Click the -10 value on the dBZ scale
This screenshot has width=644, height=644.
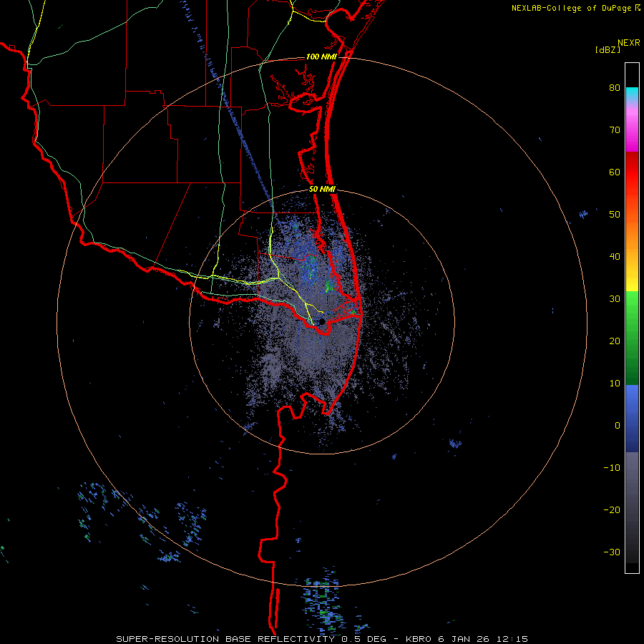pos(612,467)
